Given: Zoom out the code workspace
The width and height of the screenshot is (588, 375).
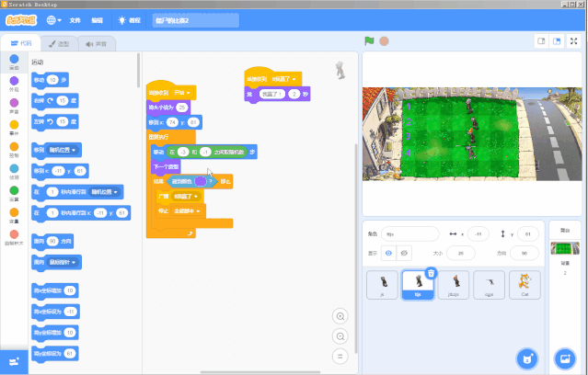Looking at the screenshot, I should [340, 336].
